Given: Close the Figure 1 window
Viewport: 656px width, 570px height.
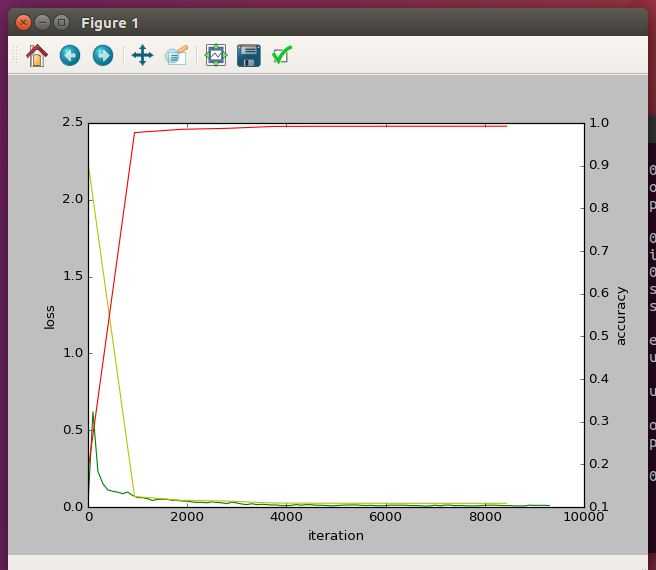Looking at the screenshot, I should (x=23, y=22).
